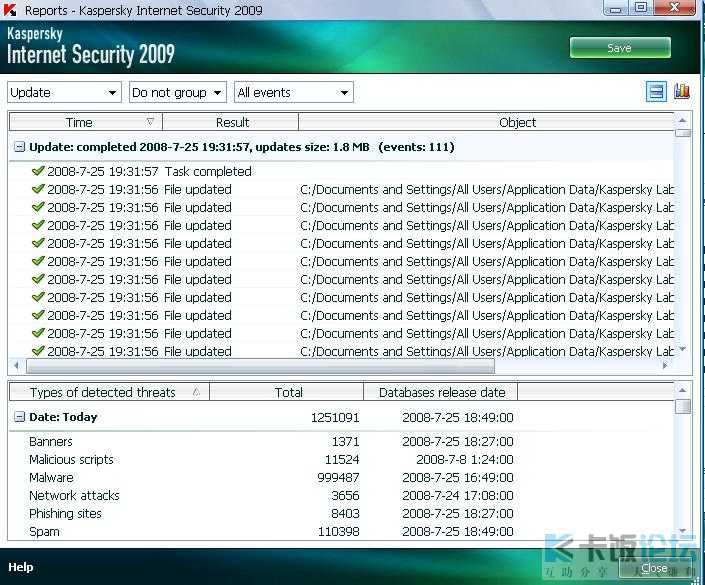Screen dimensions: 705x585
Task: Select the Task completed event row
Action: pos(342,171)
